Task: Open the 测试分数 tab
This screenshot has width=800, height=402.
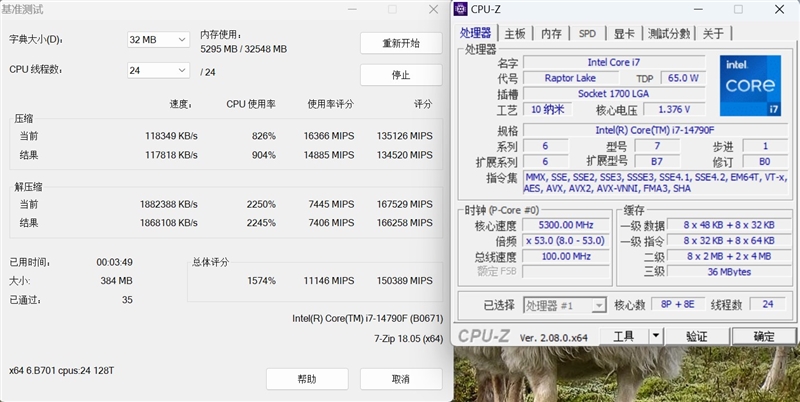Action: pyautogui.click(x=669, y=34)
